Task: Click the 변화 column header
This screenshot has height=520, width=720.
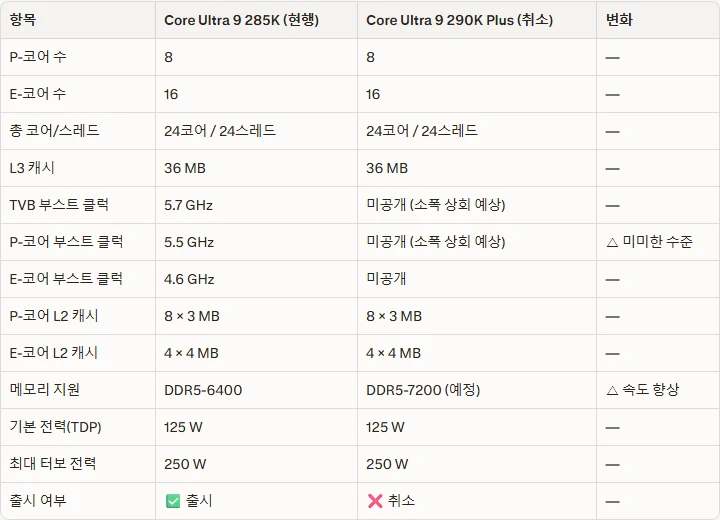Action: [x=619, y=20]
